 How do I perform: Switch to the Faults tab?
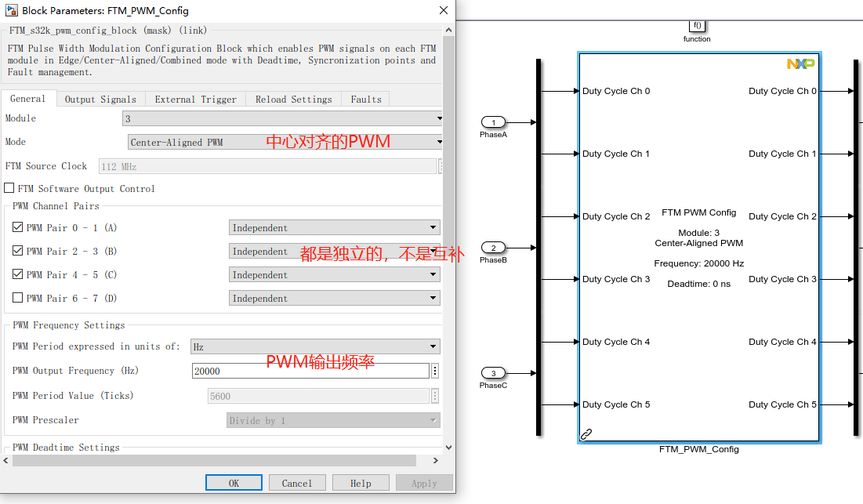[x=367, y=99]
